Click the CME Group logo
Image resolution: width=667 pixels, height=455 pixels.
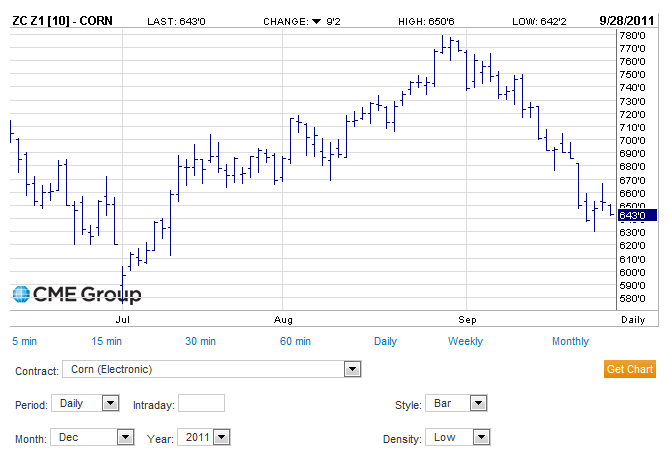(77, 294)
